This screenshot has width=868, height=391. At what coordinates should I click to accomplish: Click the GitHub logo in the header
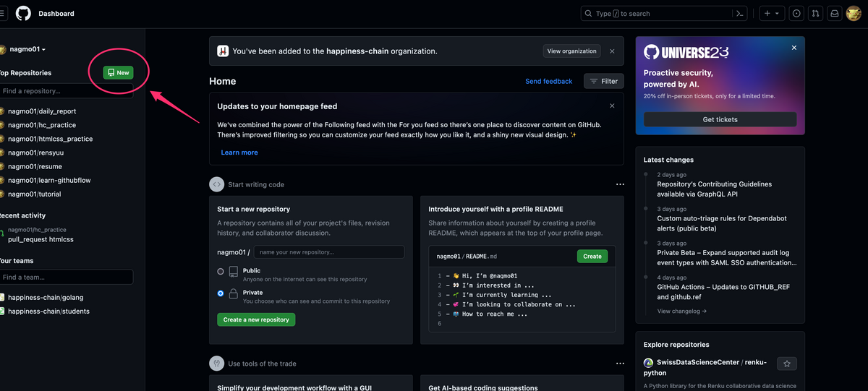[23, 13]
